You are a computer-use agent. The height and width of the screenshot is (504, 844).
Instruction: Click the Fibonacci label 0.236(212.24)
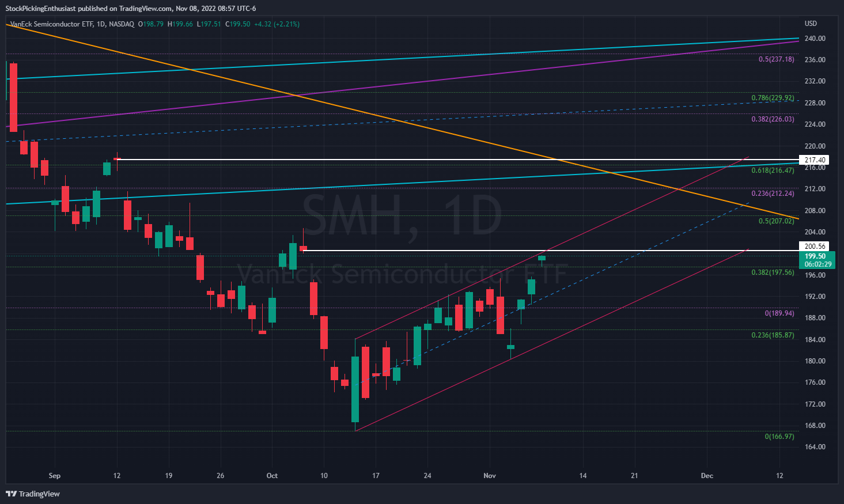coord(773,194)
